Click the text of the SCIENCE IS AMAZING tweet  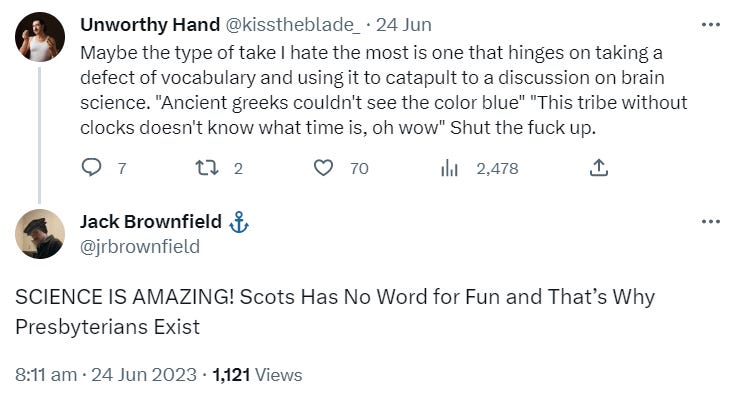[335, 312]
